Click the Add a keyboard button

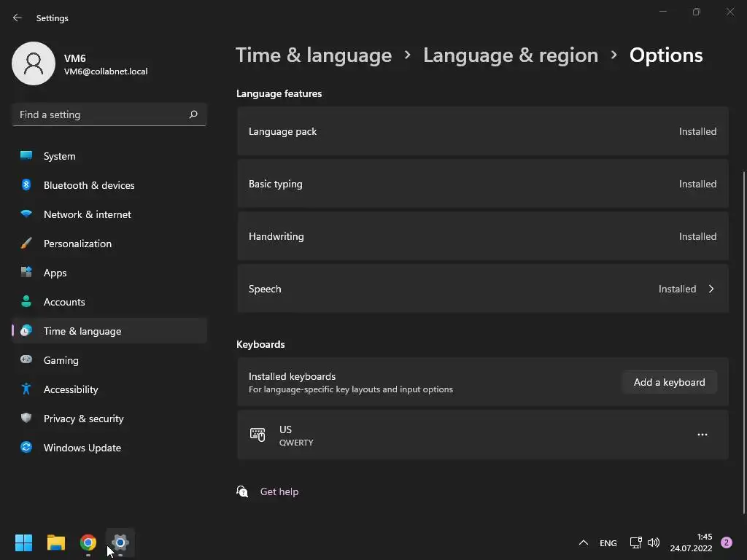tap(670, 382)
